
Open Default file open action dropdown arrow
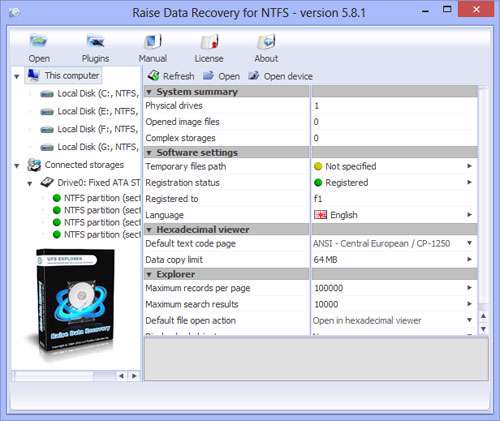pos(469,320)
